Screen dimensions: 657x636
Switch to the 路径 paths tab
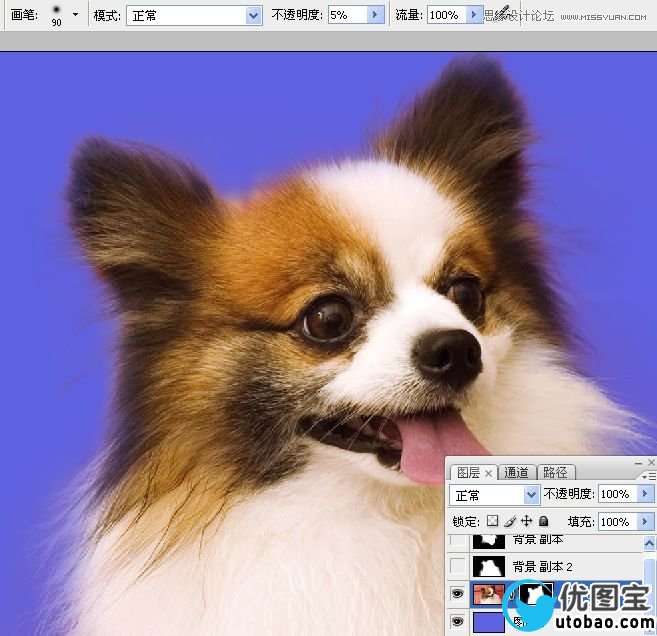click(x=556, y=473)
